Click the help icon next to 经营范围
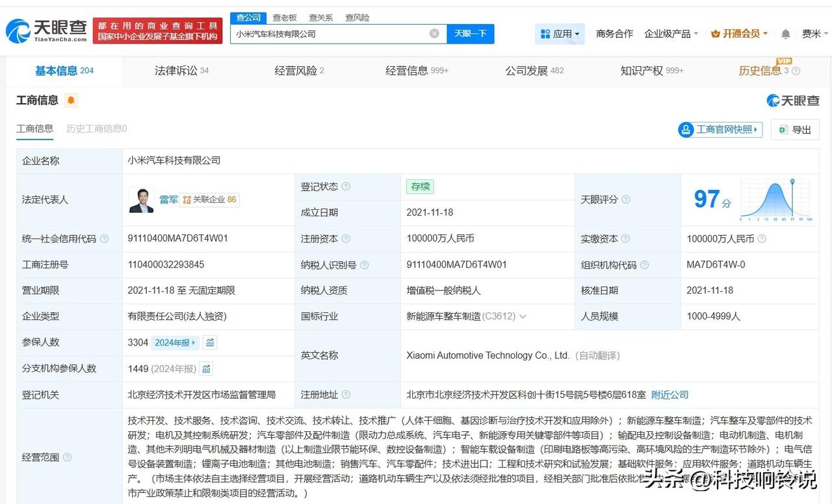This screenshot has width=832, height=504. click(67, 457)
